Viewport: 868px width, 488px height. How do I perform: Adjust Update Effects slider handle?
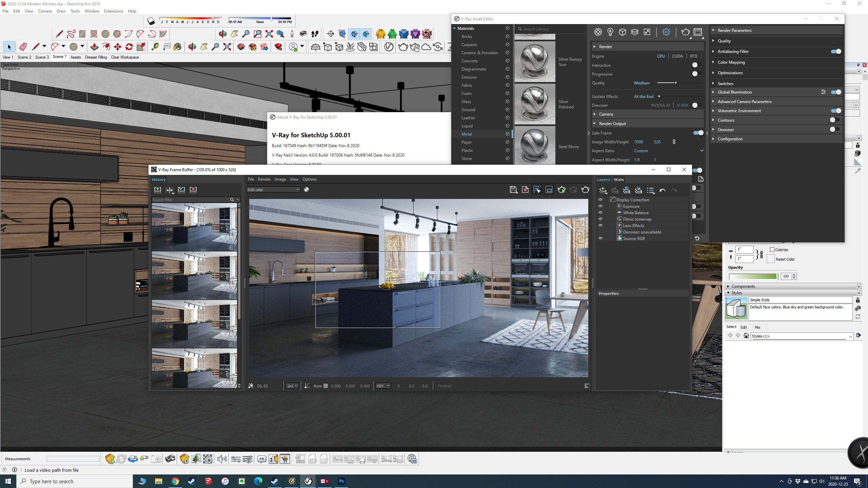pyautogui.click(x=659, y=97)
